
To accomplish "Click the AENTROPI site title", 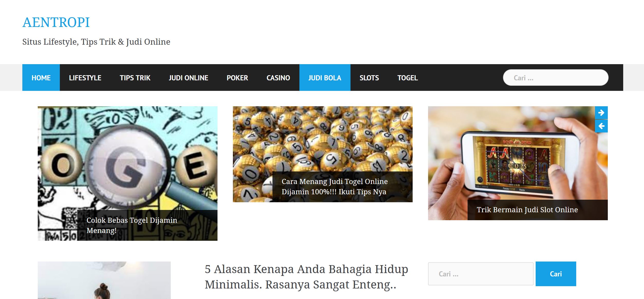I will (x=56, y=22).
